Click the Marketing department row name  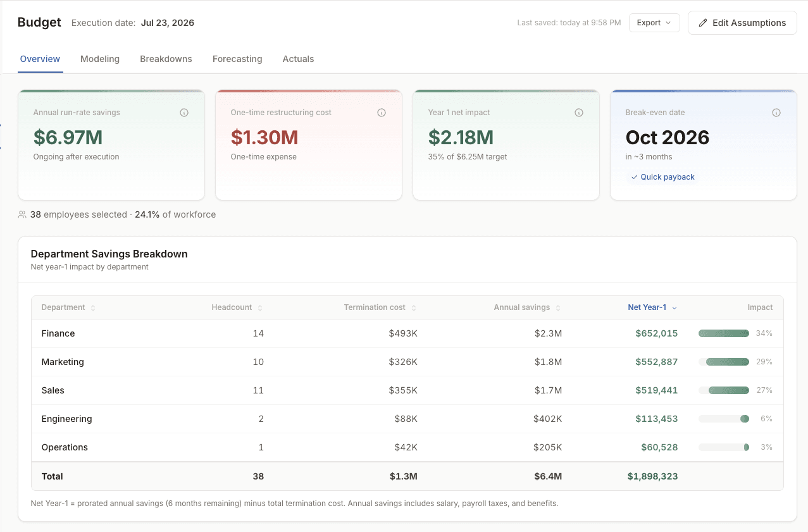pyautogui.click(x=63, y=362)
